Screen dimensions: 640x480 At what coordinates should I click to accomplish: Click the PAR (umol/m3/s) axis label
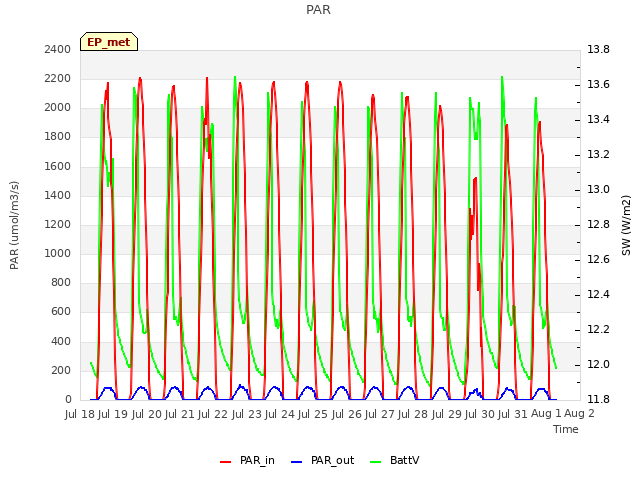[x=14, y=225]
